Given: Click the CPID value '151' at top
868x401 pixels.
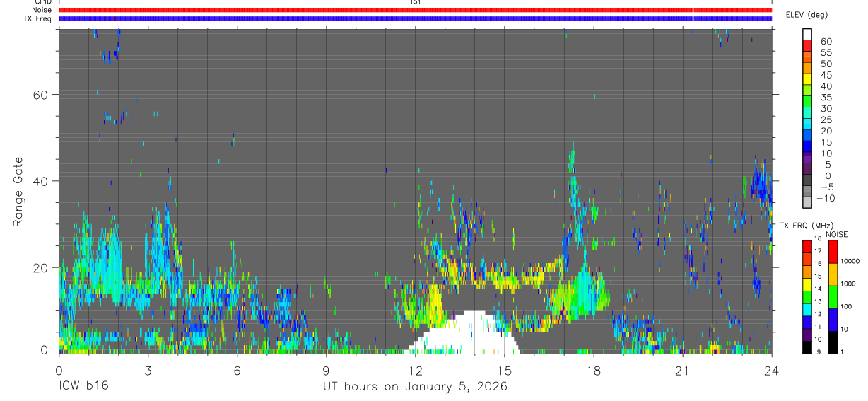Looking at the screenshot, I should pyautogui.click(x=415, y=2).
